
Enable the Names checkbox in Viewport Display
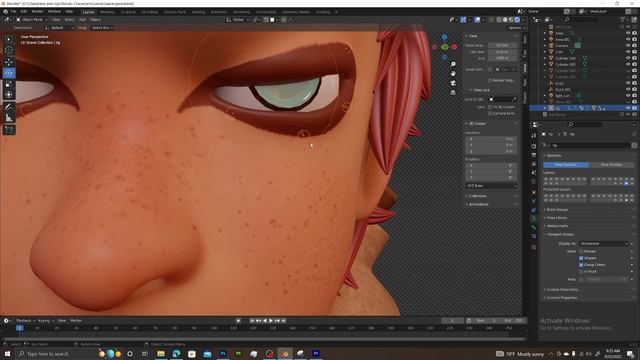point(581,251)
